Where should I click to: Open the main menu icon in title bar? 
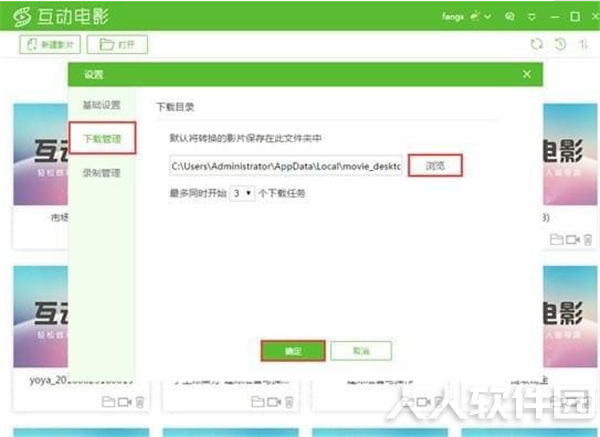532,16
